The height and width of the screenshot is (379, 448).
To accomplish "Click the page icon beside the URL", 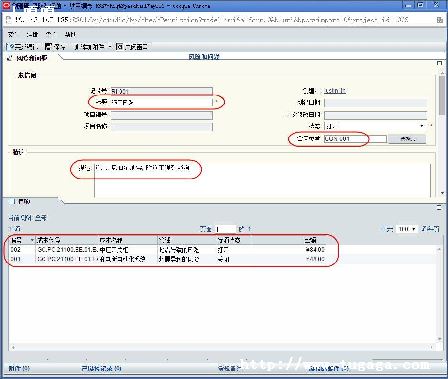I will click(x=9, y=20).
